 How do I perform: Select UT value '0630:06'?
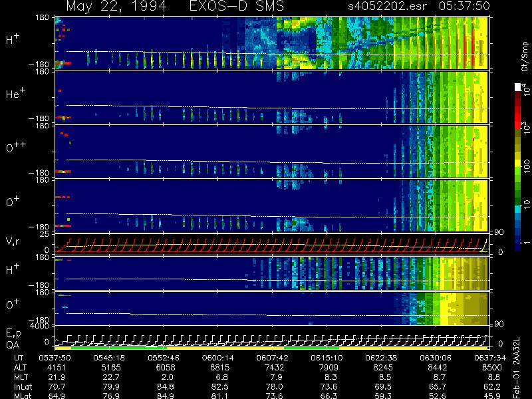point(436,358)
